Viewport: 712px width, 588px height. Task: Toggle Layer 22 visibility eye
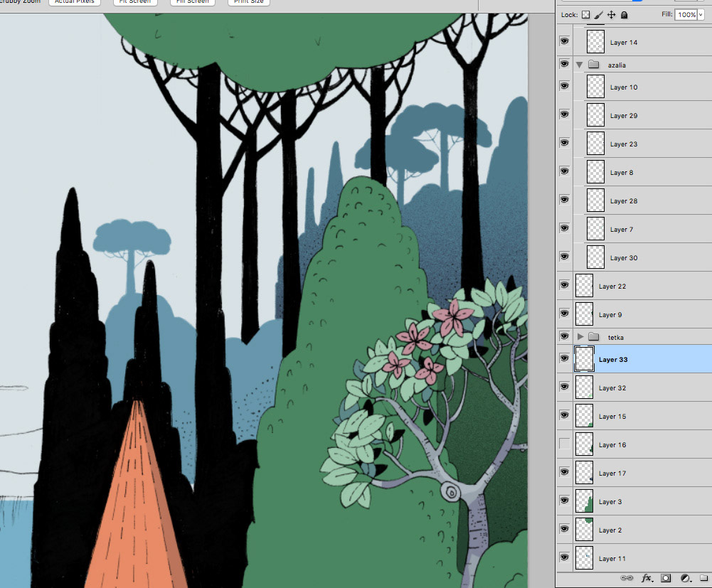coord(565,285)
